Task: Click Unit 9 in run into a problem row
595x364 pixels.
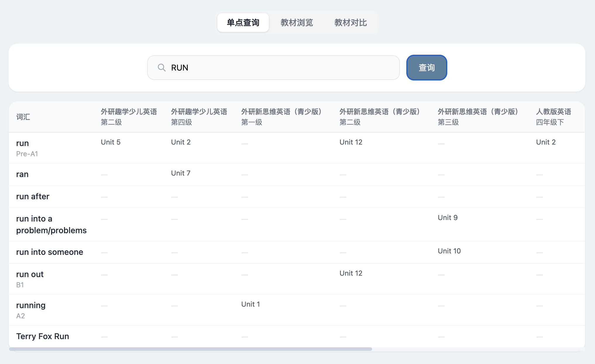Action: pyautogui.click(x=448, y=217)
